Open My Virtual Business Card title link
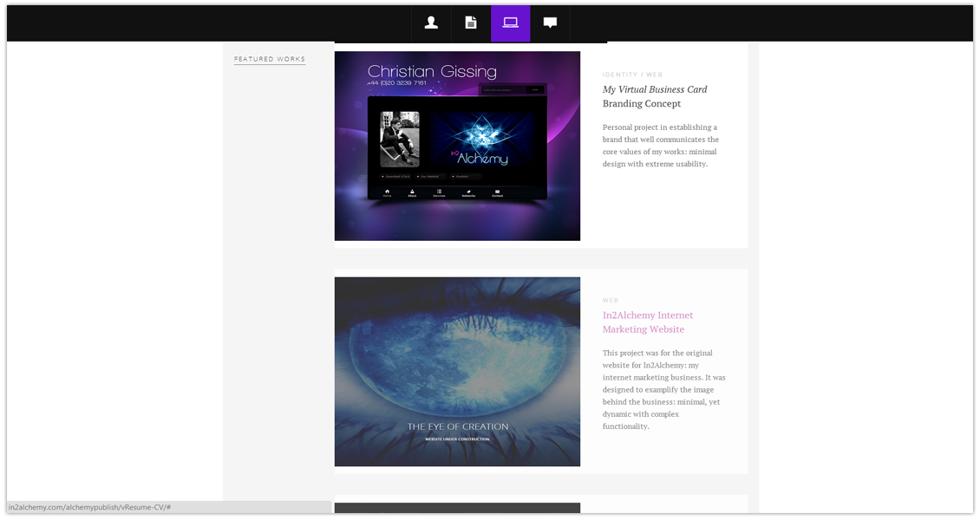The image size is (980, 520). point(655,89)
